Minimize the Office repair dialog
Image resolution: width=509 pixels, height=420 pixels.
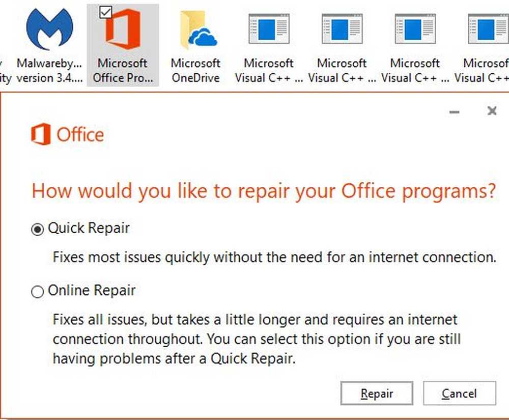point(454,112)
